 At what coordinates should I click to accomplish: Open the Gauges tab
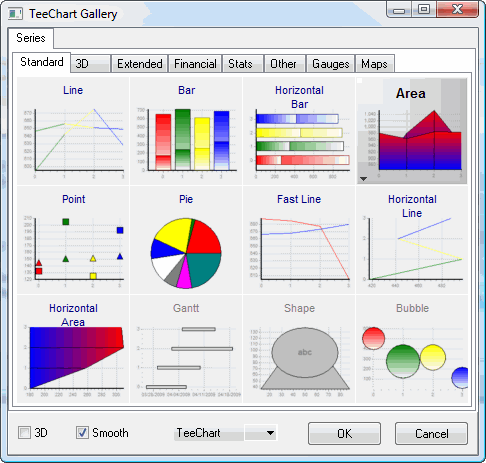coord(331,64)
